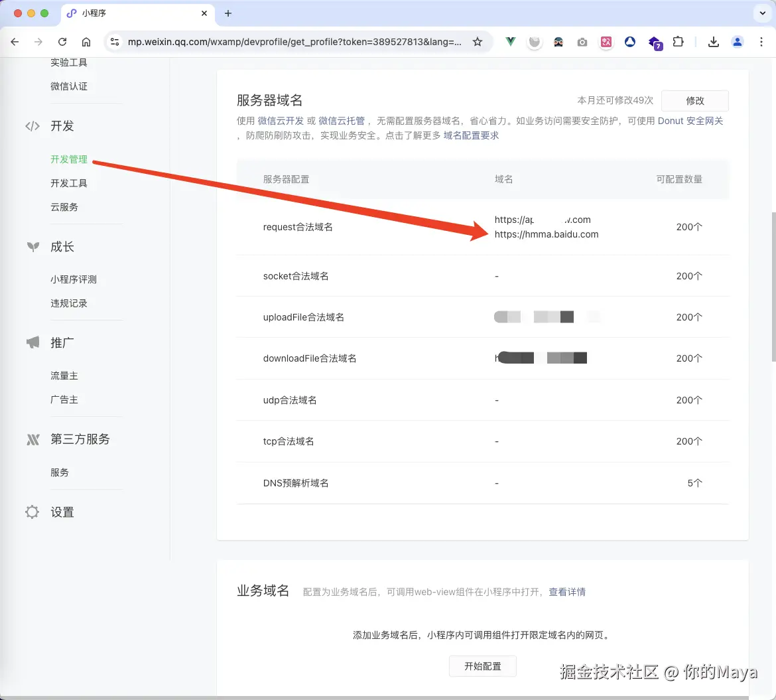
Task: Follow the 微信云托管 link
Action: tap(342, 121)
